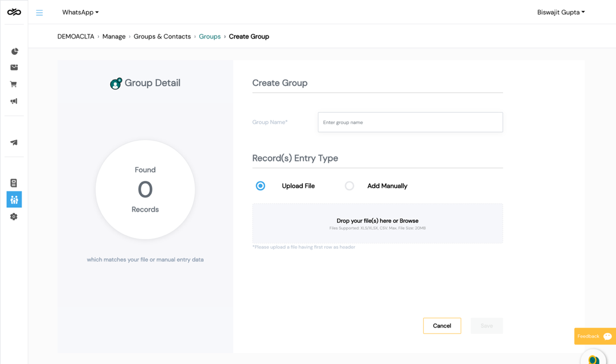The image size is (616, 364).
Task: Click the drop files Browse area
Action: (378, 223)
